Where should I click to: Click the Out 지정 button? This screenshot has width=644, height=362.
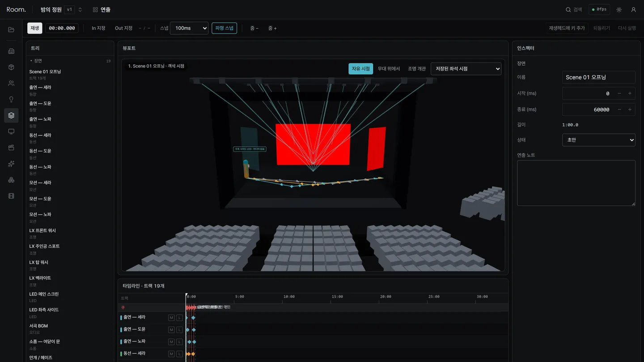click(x=124, y=28)
